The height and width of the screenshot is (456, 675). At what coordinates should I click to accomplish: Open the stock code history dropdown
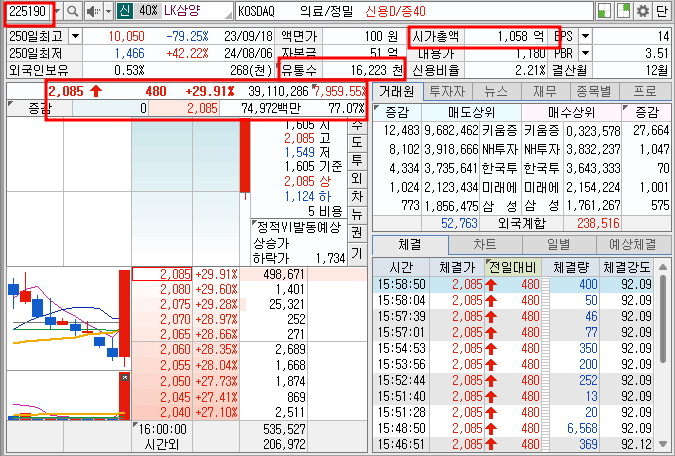pyautogui.click(x=57, y=11)
